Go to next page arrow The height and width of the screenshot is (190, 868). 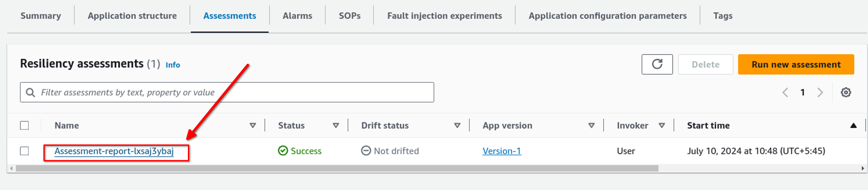820,92
